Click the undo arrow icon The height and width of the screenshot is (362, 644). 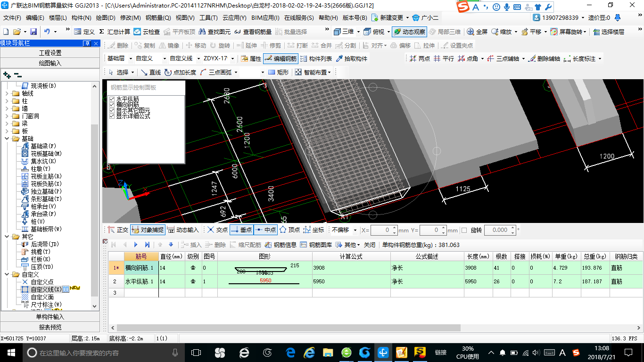pyautogui.click(x=47, y=32)
